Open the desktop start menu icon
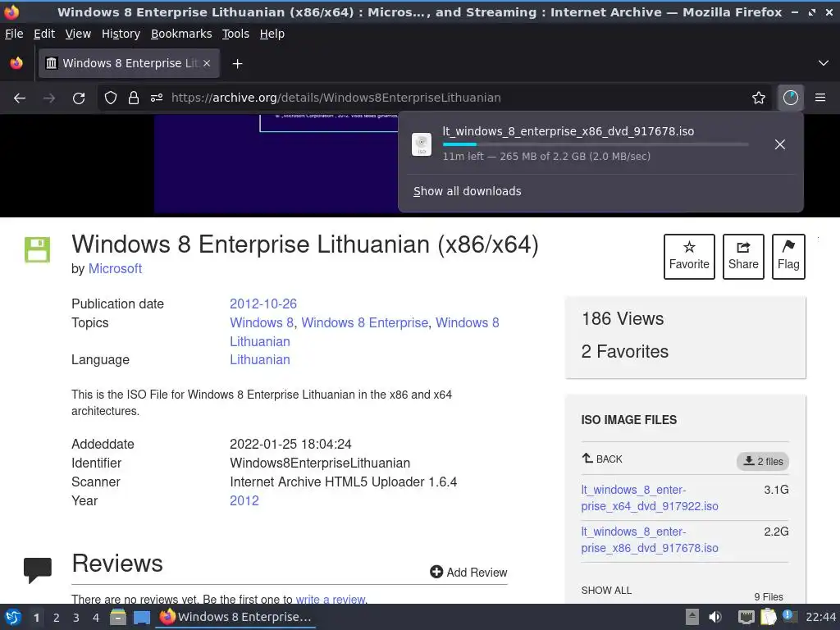Image resolution: width=840 pixels, height=630 pixels. [x=13, y=618]
